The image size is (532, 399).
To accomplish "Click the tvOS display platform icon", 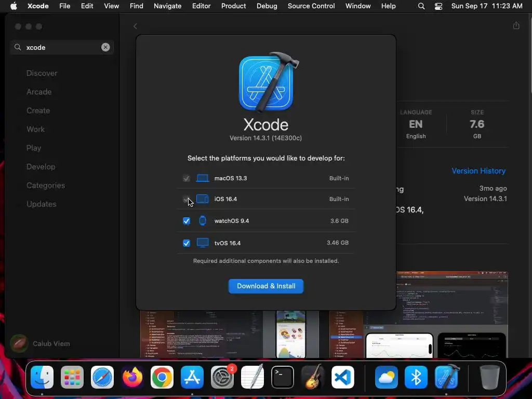I will [203, 243].
